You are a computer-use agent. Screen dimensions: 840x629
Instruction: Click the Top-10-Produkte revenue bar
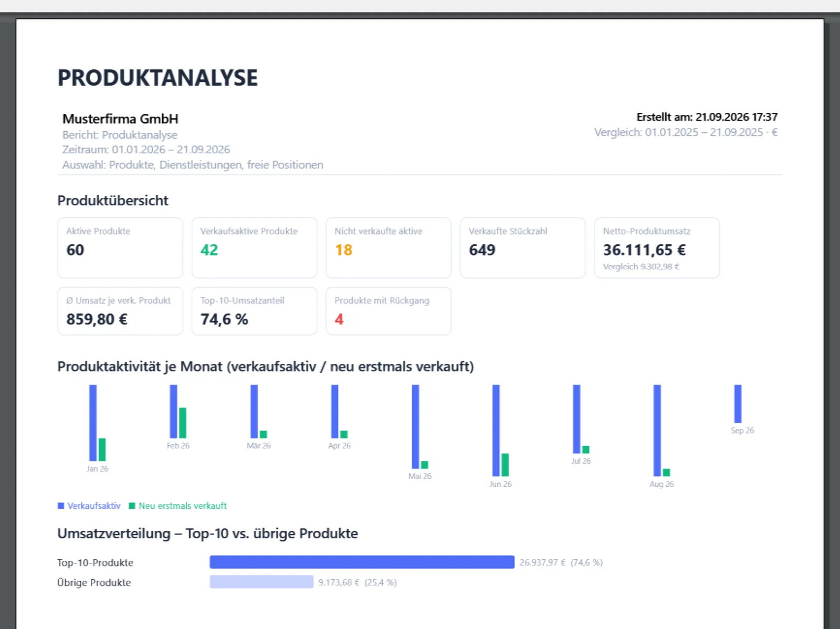[362, 562]
